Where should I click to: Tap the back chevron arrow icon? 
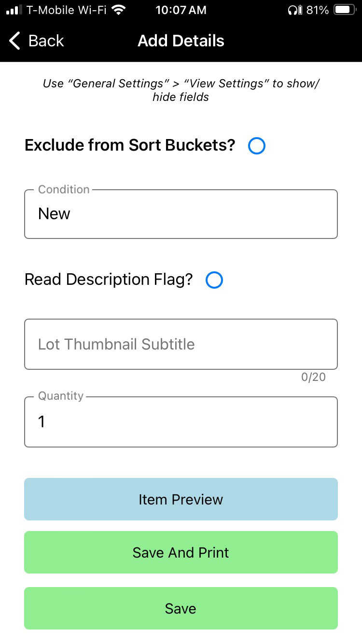pos(15,41)
